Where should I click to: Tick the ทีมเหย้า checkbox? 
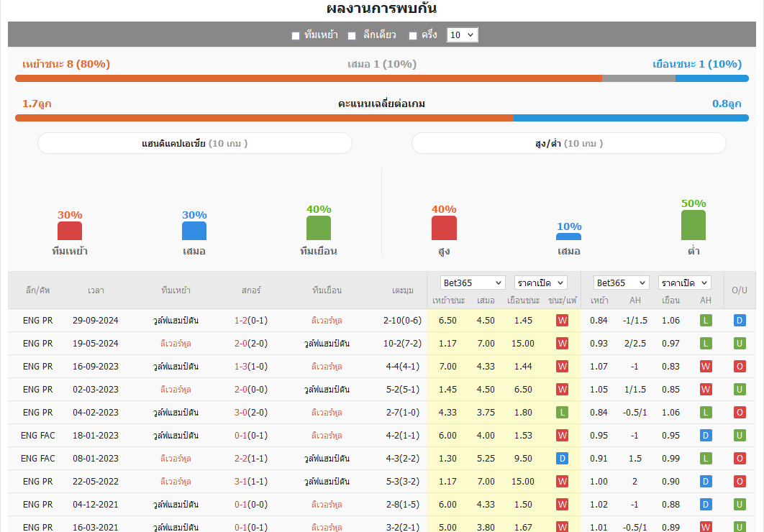tap(295, 35)
